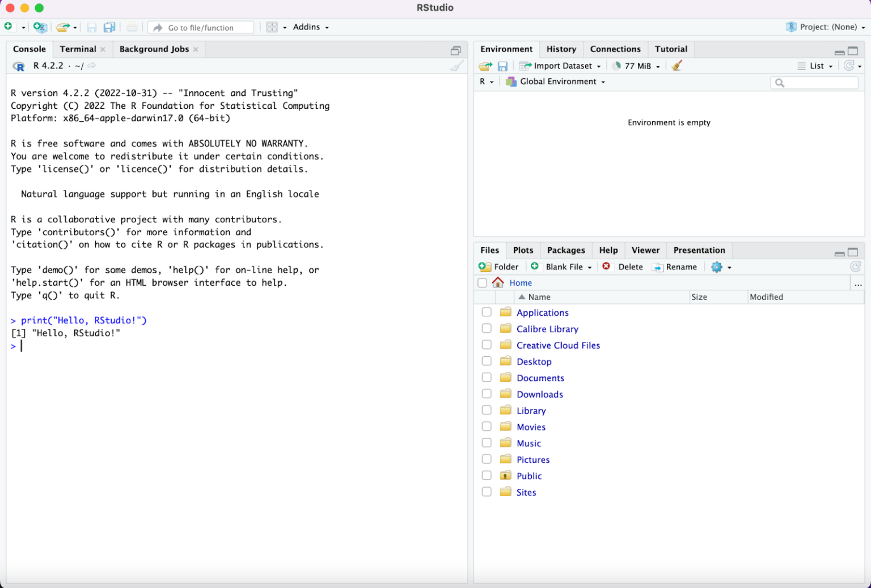Open the Packages tab
Image resolution: width=871 pixels, height=588 pixels.
[566, 250]
